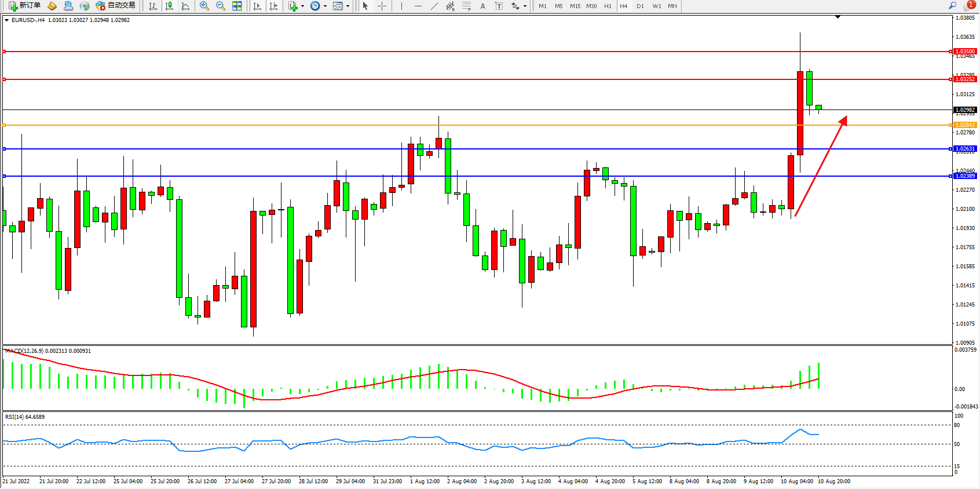Viewport: 980px width, 489px height.
Task: Click the New Order (新订单) button
Action: pyautogui.click(x=24, y=6)
